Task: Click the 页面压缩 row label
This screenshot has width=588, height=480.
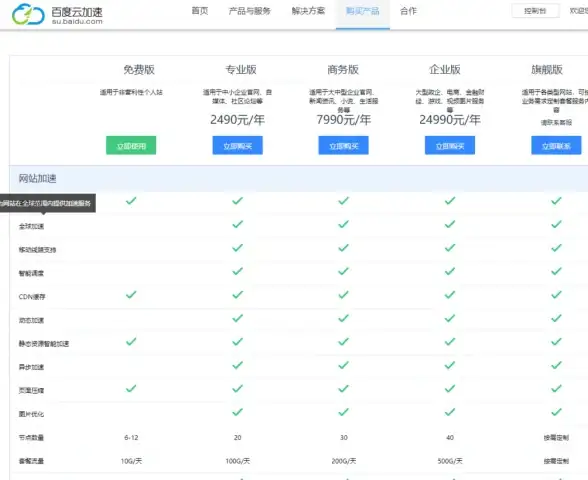Action: pos(32,390)
